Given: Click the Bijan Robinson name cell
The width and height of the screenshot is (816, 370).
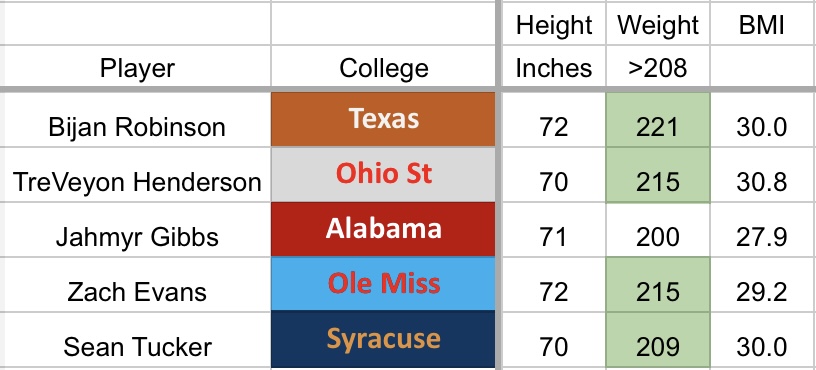Looking at the screenshot, I should (137, 120).
